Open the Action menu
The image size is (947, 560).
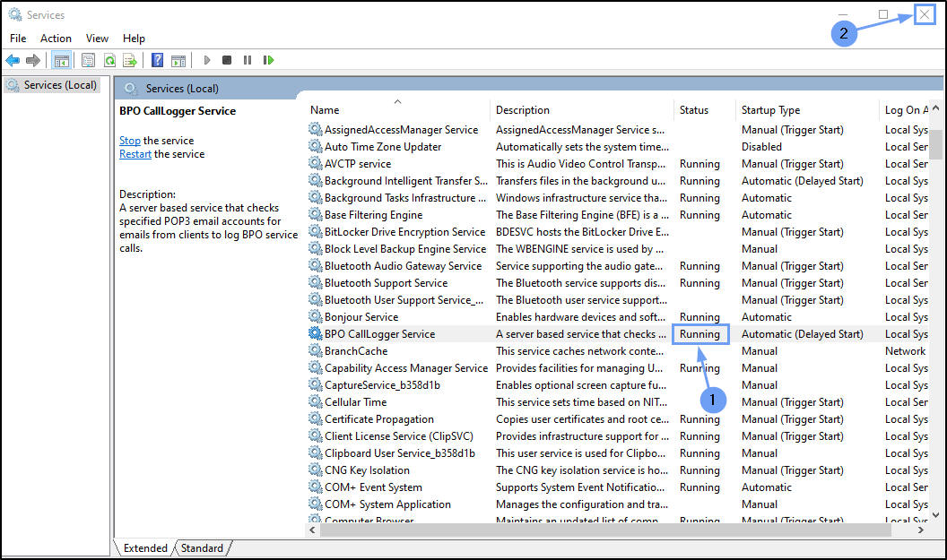point(56,39)
